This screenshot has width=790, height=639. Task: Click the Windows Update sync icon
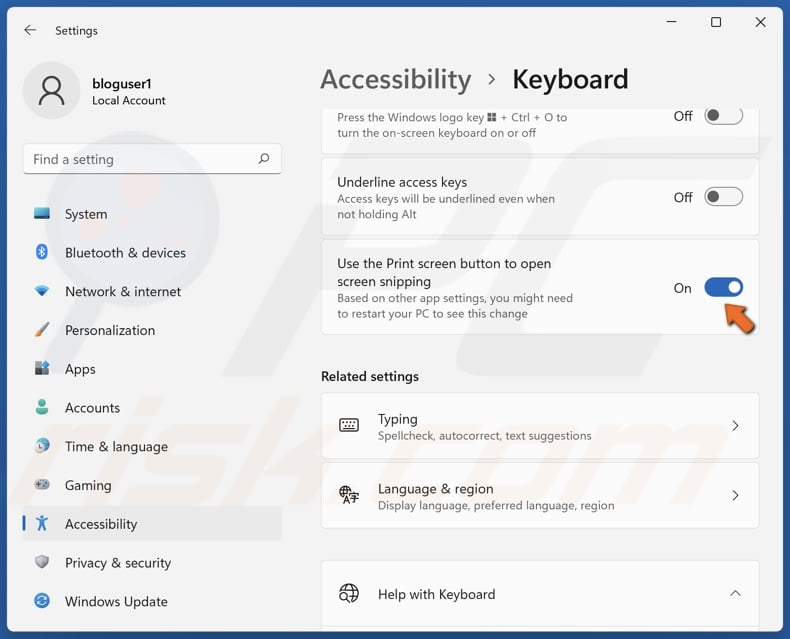pyautogui.click(x=42, y=600)
